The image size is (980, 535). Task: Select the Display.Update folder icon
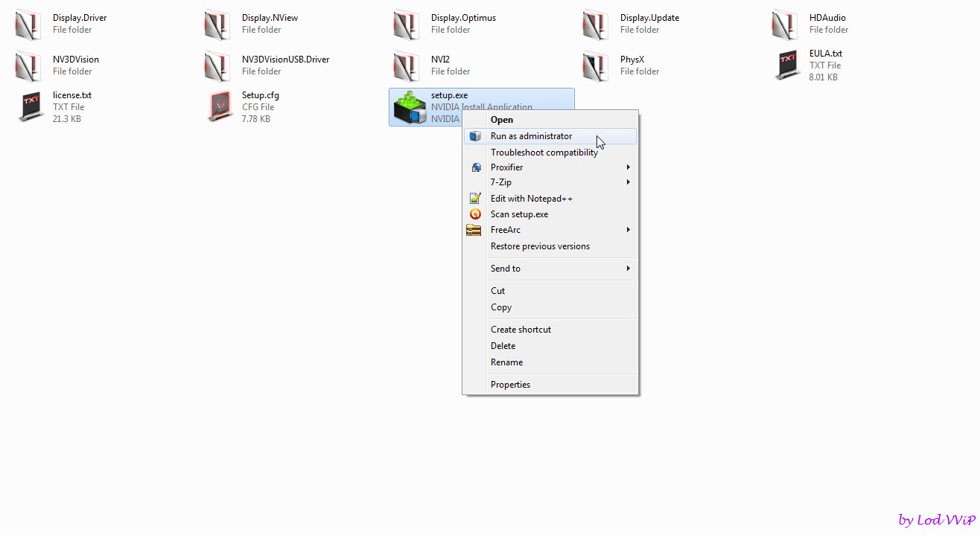[x=596, y=25]
